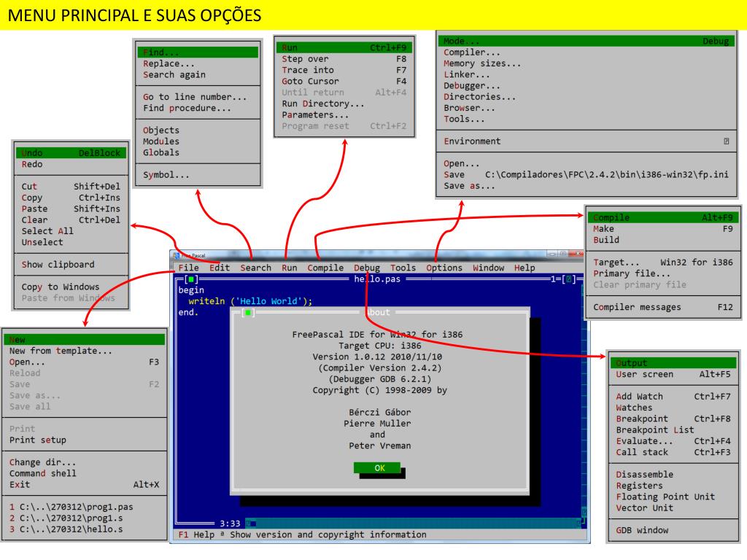Image resolution: width=747 pixels, height=560 pixels.
Task: Choose Build in the Compile menu
Action: 662,240
